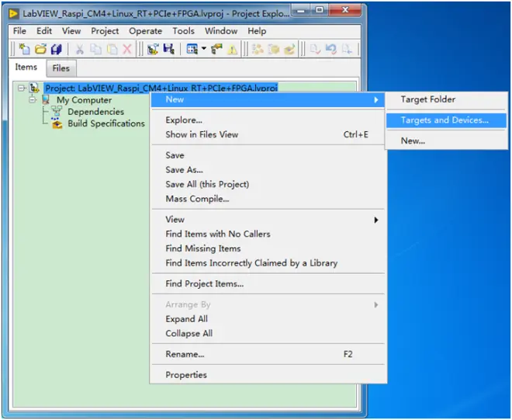Choose New... in the submenu
The width and height of the screenshot is (512, 420).
coord(446,141)
